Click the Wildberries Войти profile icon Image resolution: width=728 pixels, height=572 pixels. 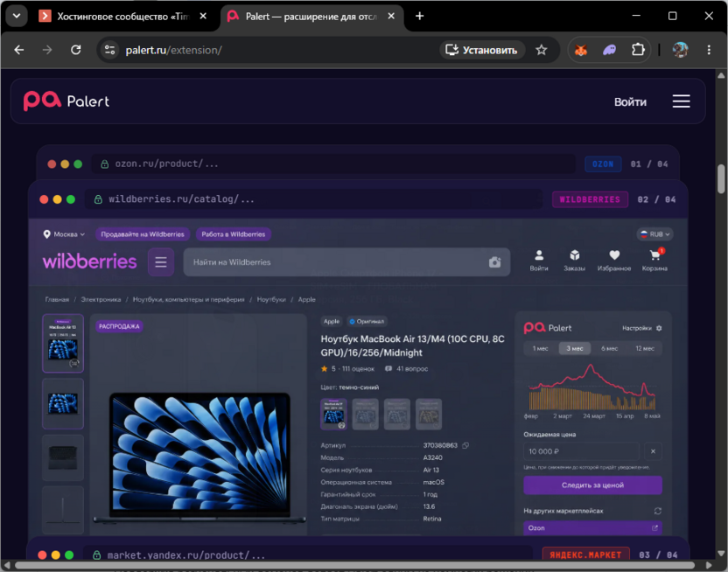pyautogui.click(x=539, y=261)
